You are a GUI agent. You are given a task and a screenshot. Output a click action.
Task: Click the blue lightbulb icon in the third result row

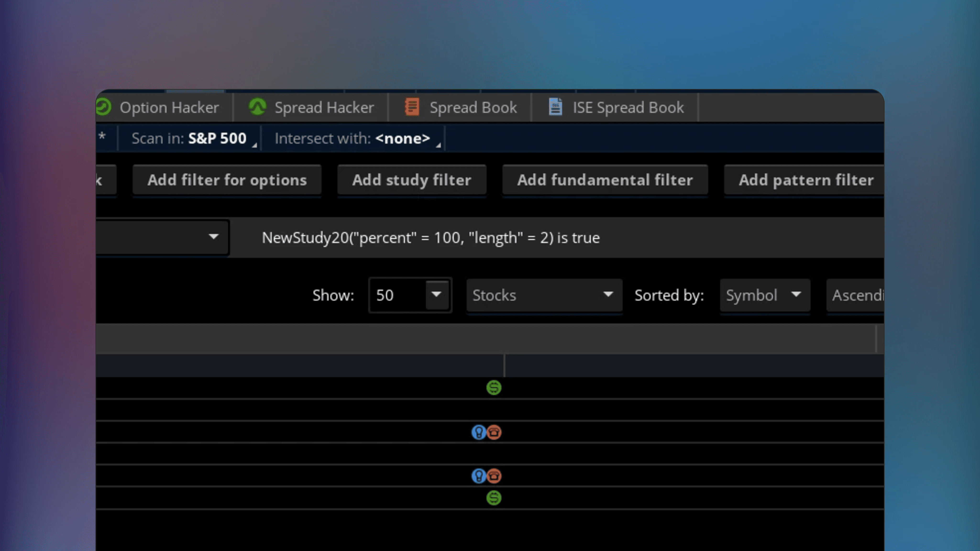point(478,432)
